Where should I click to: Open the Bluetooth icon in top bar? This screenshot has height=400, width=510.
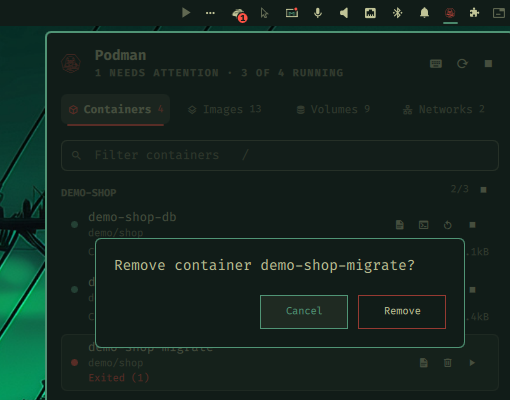coord(397,13)
